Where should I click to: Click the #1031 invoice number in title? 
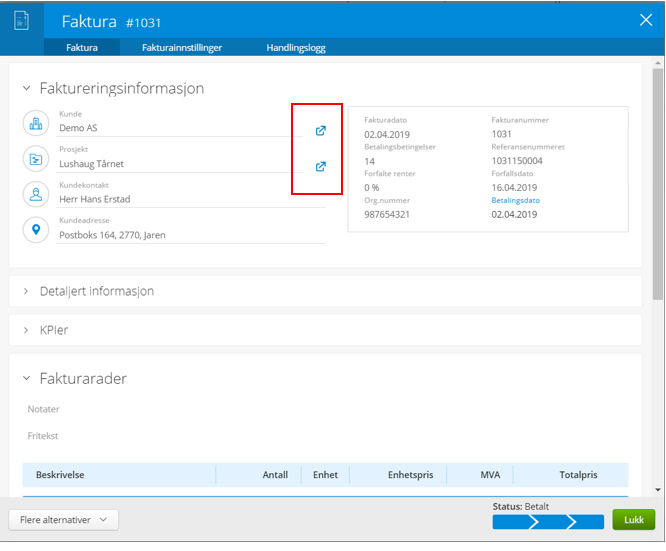(x=144, y=23)
